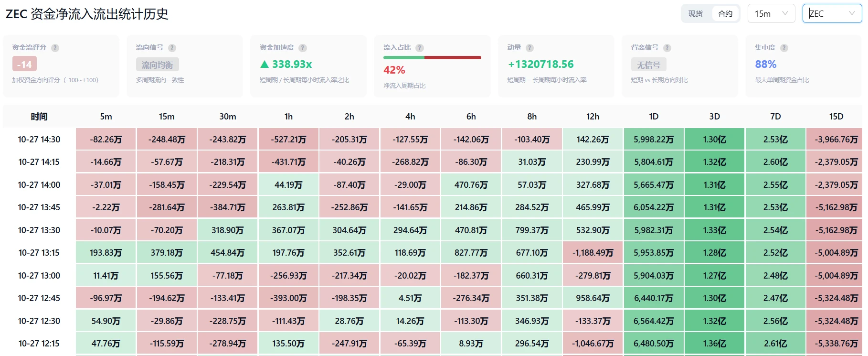Click the 12h column header

tap(593, 116)
